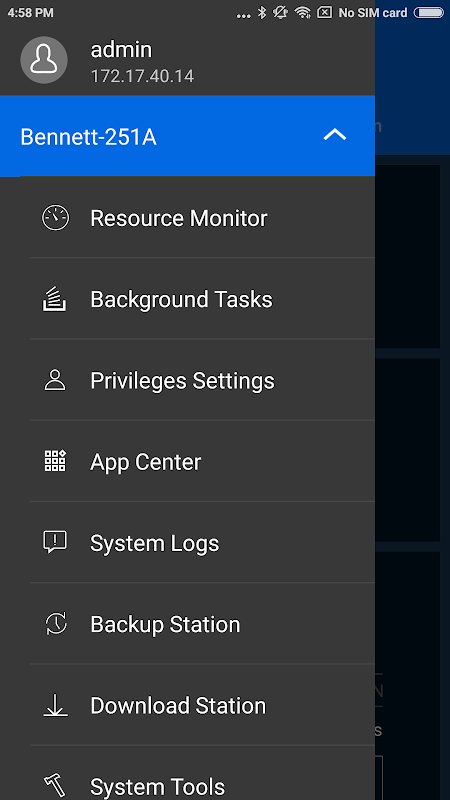The width and height of the screenshot is (450, 800).
Task: Tap the Background Tasks stack icon
Action: coord(54,299)
